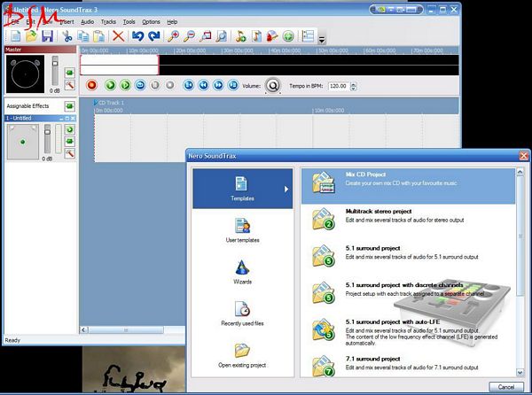Image resolution: width=532 pixels, height=395 pixels.
Task: Choose 7.1 surround project template
Action: (x=408, y=366)
